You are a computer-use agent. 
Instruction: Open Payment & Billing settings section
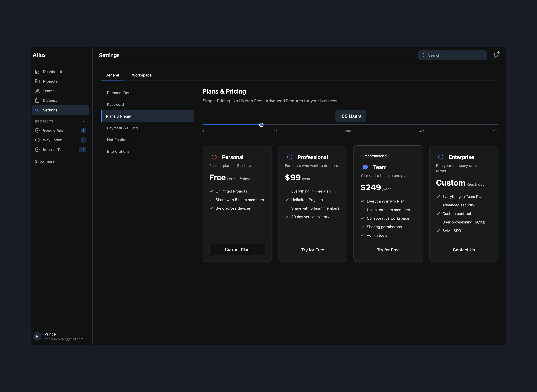(122, 128)
